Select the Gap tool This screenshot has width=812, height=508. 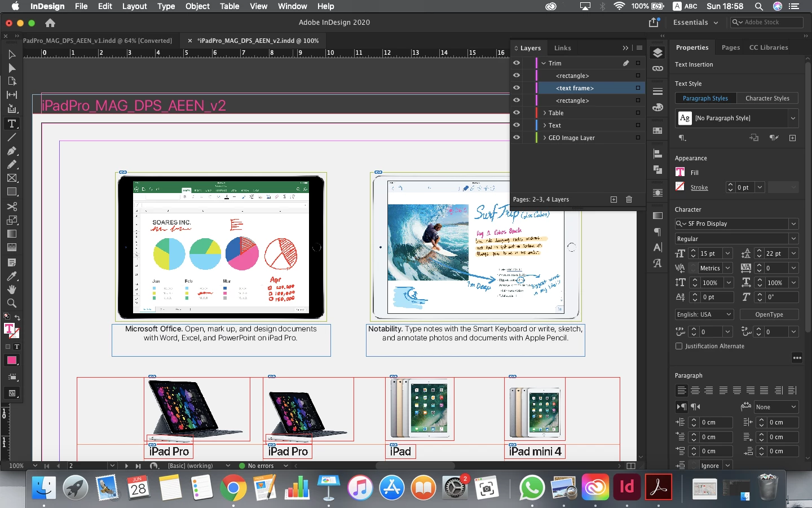[11, 95]
